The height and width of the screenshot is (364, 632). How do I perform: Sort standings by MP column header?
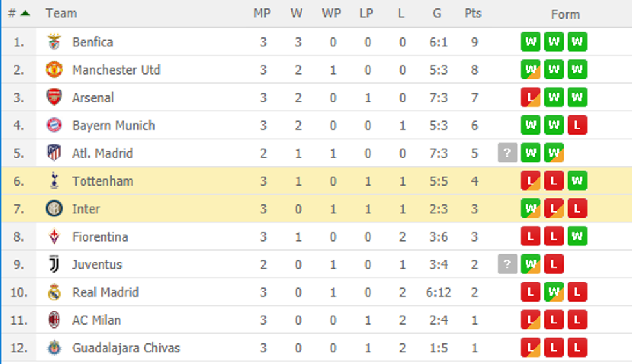coord(262,14)
